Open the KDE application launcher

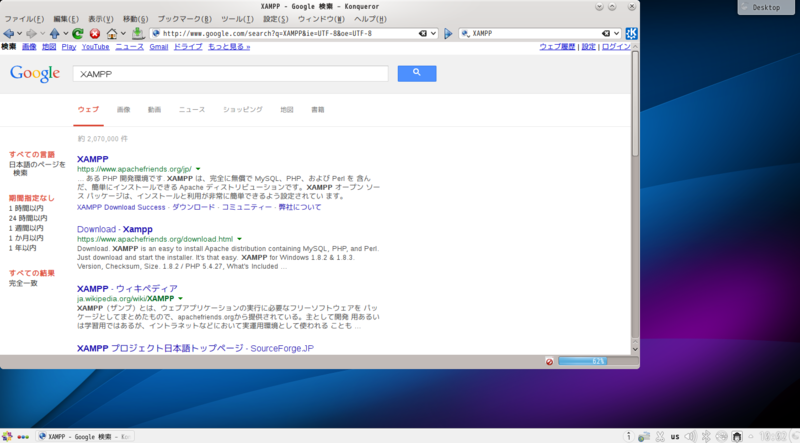point(7,436)
